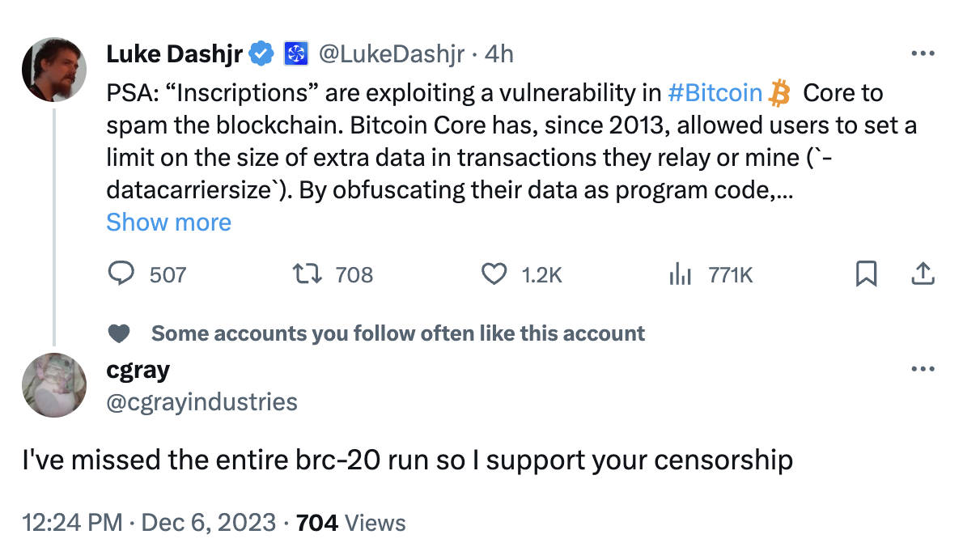Expand the tweet with Show more

[x=168, y=223]
